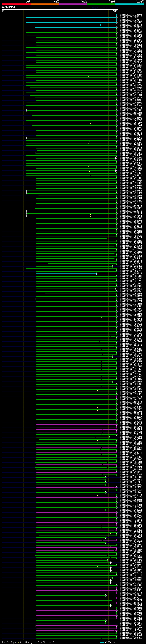
Task: Open hit UniRef100_Q80912
Action: pyautogui.click(x=131, y=17)
